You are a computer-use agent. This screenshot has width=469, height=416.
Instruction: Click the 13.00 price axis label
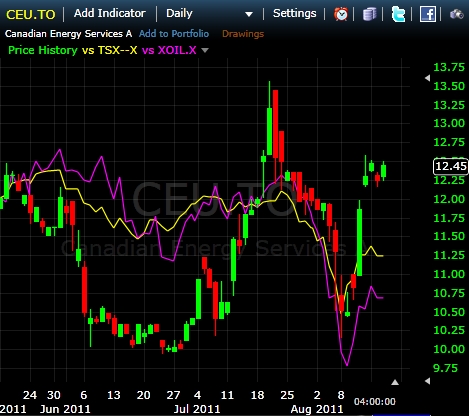tap(449, 123)
